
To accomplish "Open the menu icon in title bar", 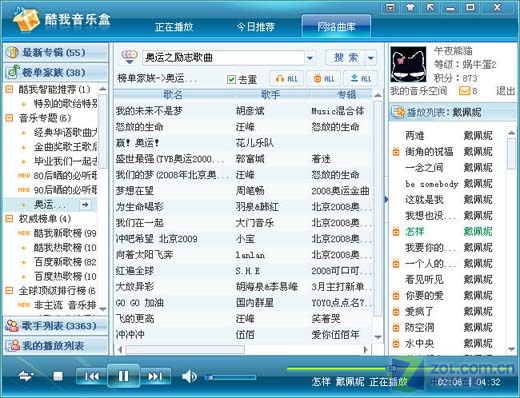I will coord(390,7).
